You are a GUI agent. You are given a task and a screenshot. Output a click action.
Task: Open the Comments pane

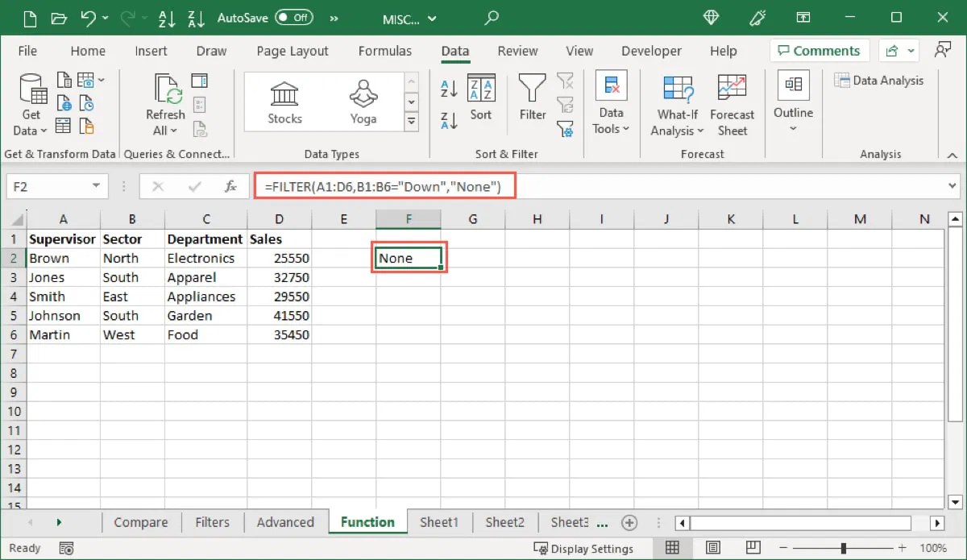pyautogui.click(x=819, y=50)
